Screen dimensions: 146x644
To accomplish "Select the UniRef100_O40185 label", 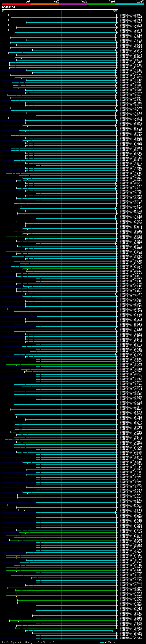I will pyautogui.click(x=131, y=605).
